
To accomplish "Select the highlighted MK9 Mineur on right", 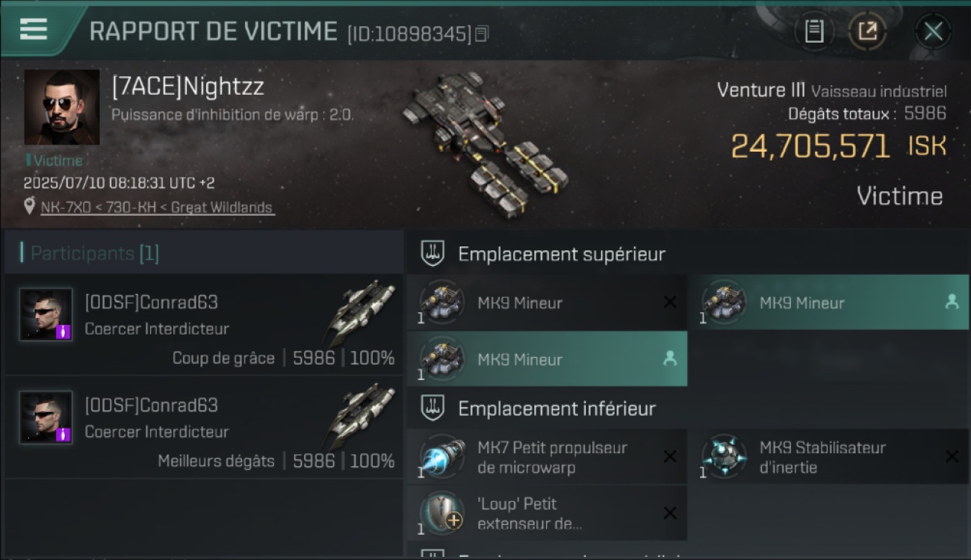I will point(828,302).
